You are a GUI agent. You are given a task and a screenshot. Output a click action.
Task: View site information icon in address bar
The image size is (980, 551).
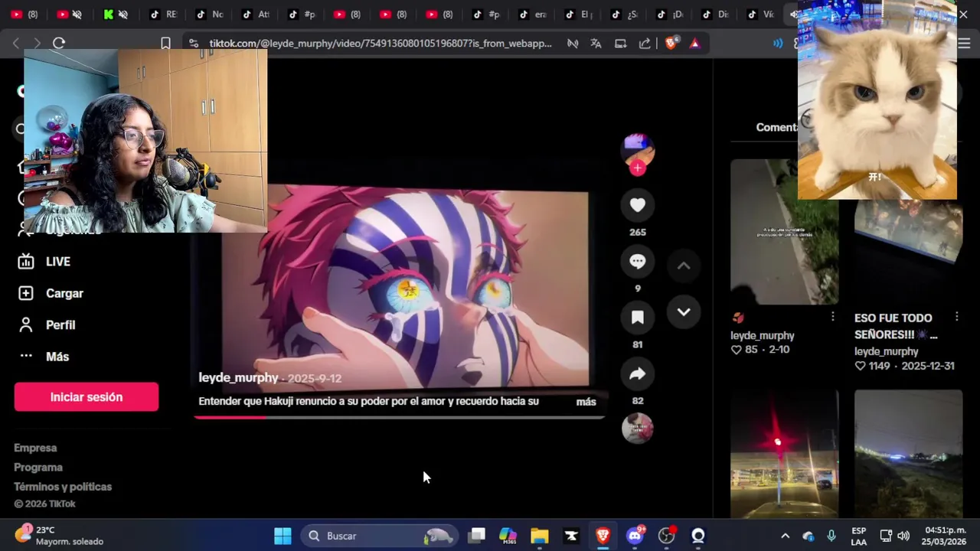click(194, 44)
